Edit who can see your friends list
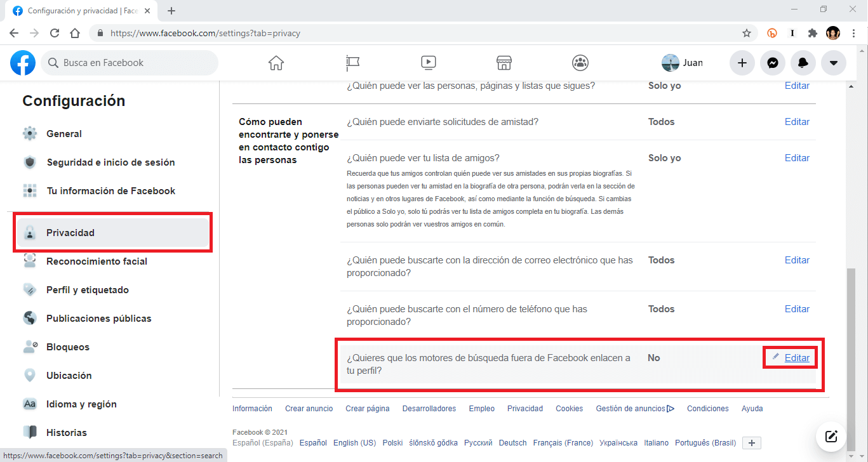This screenshot has height=462, width=868. pos(797,158)
